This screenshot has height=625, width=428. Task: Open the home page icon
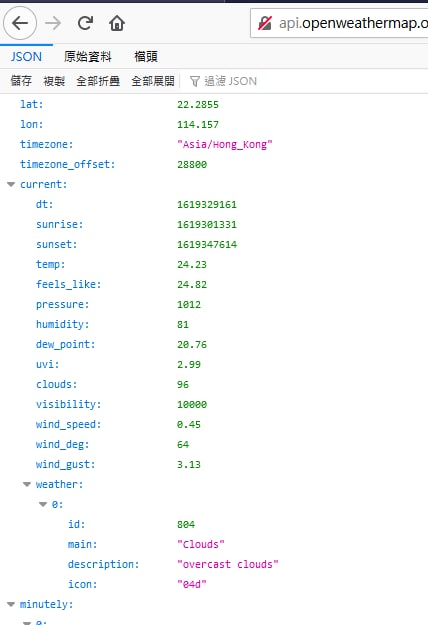click(x=117, y=23)
